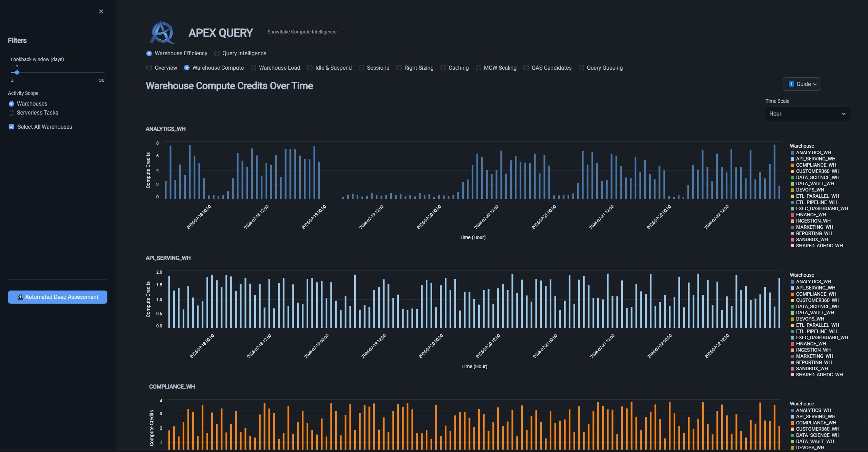Open the Time Scale Hour dropdown
The image size is (868, 452).
808,114
